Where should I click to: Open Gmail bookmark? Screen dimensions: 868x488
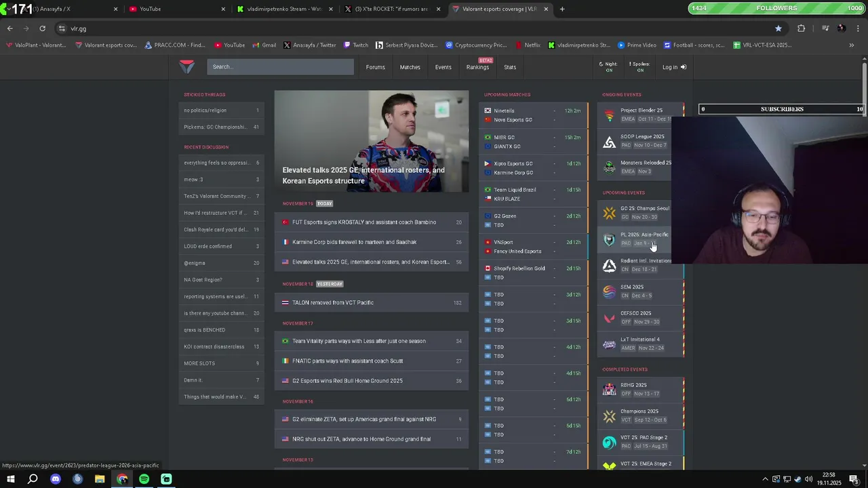(x=264, y=45)
